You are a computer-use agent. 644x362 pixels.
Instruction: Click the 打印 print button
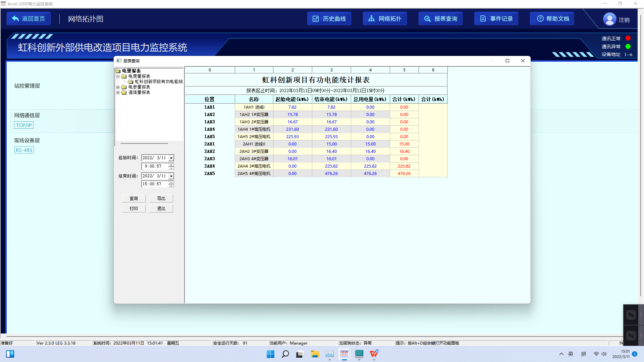click(x=133, y=208)
